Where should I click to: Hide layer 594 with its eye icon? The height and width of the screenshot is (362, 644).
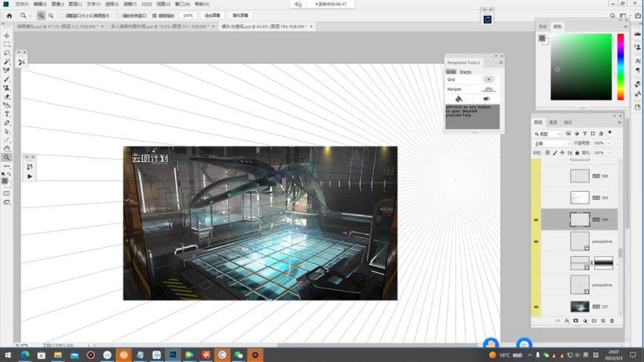pyautogui.click(x=536, y=220)
